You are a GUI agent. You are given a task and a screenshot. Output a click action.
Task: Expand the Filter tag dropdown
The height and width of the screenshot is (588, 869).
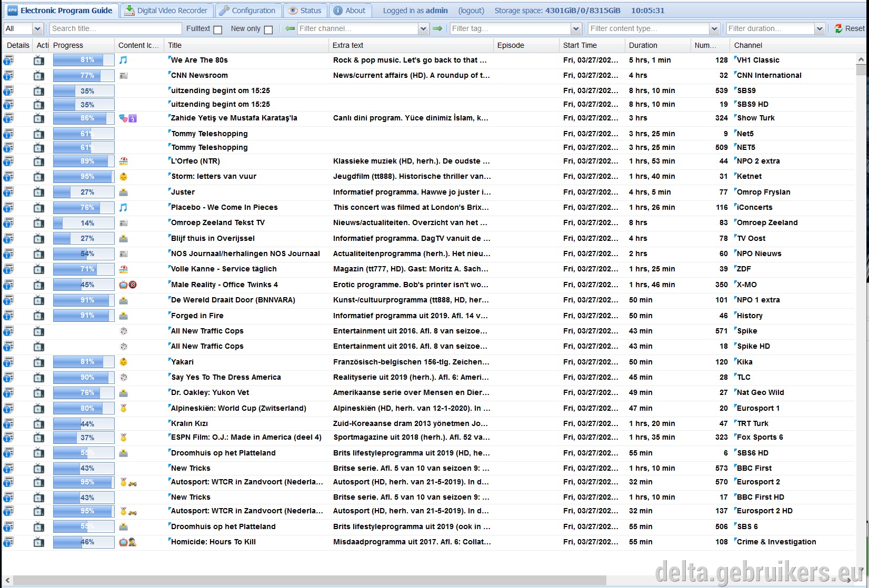[576, 29]
